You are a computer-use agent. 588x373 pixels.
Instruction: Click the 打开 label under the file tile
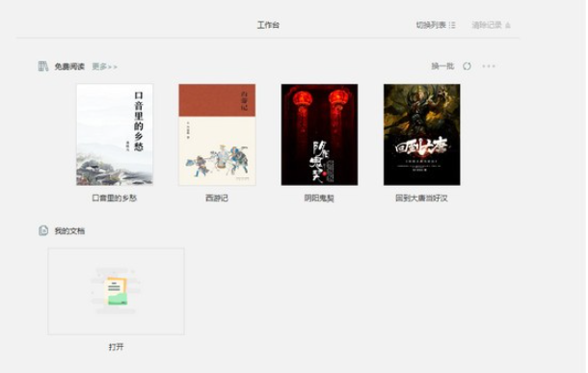[117, 347]
